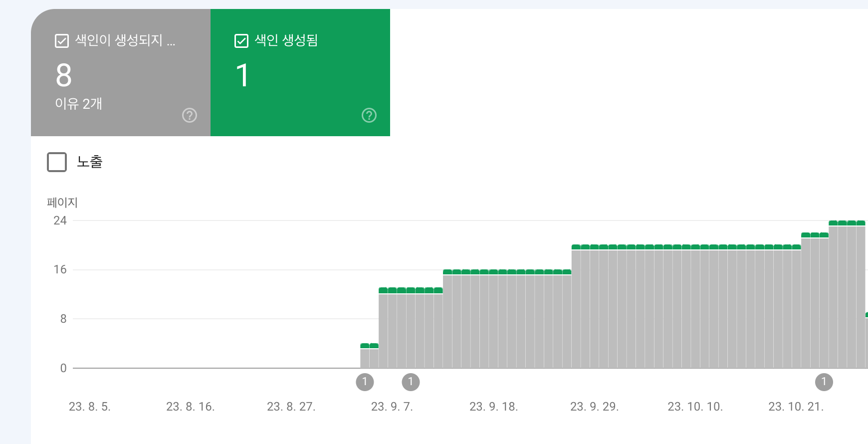Image resolution: width=868 pixels, height=444 pixels.
Task: Click first annotation marker before 23. 9. 7.
Action: coord(365,382)
